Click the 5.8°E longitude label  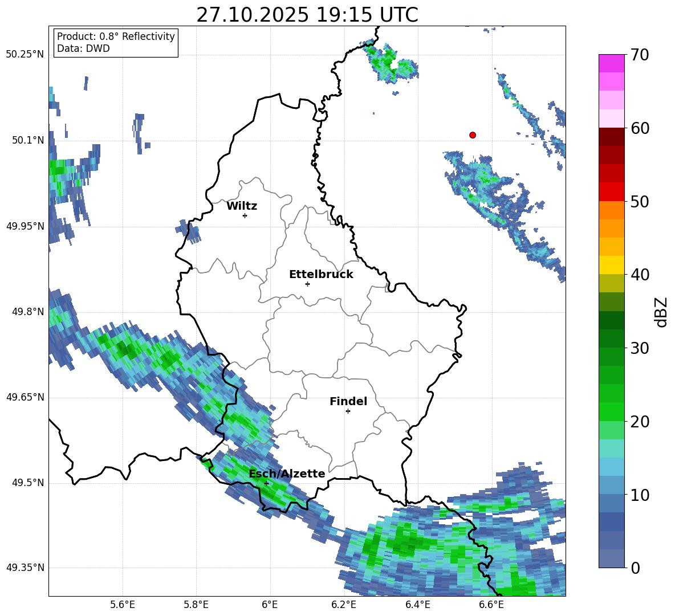(196, 605)
